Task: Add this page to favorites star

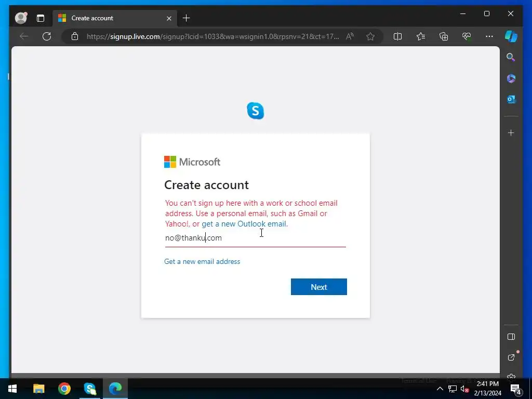Action: pyautogui.click(x=370, y=36)
